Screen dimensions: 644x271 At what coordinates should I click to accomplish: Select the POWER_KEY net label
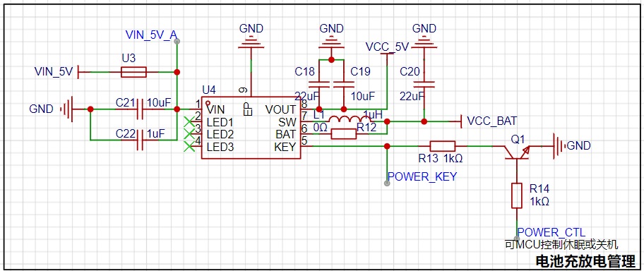pyautogui.click(x=422, y=176)
